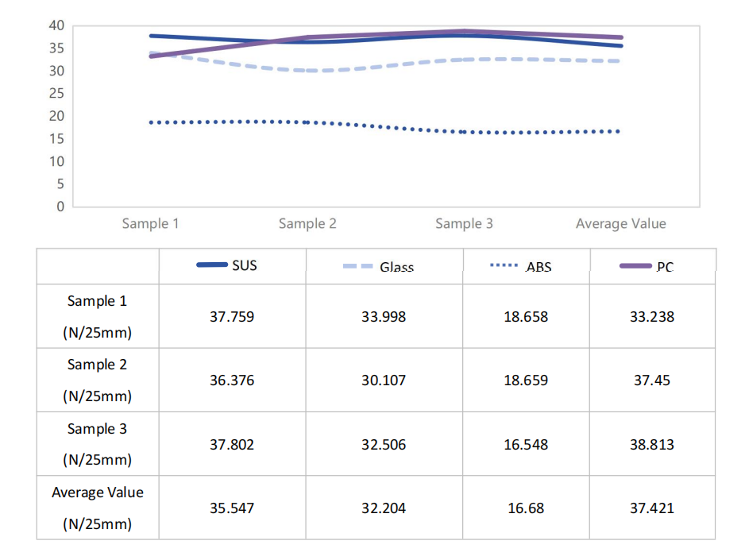
Task: Click the ABS average cell 16.68
Action: click(526, 508)
